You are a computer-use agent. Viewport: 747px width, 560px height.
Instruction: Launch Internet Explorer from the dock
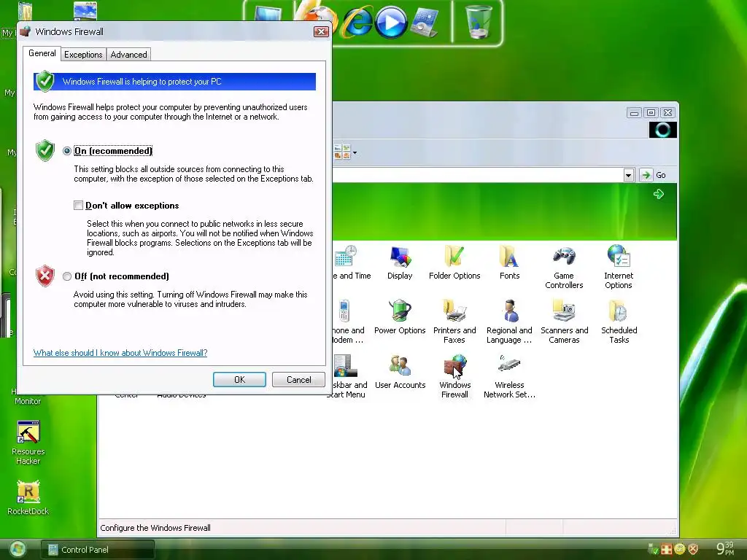pyautogui.click(x=357, y=23)
